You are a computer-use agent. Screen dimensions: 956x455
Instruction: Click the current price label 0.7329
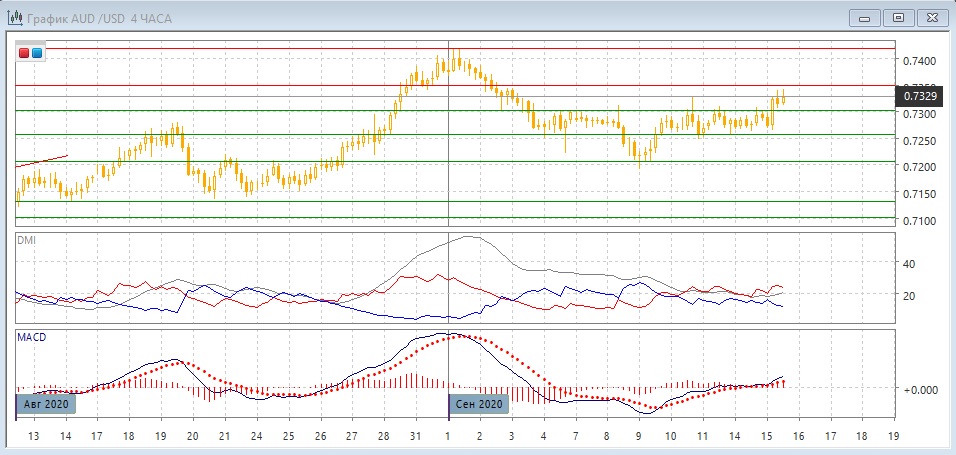tap(919, 96)
